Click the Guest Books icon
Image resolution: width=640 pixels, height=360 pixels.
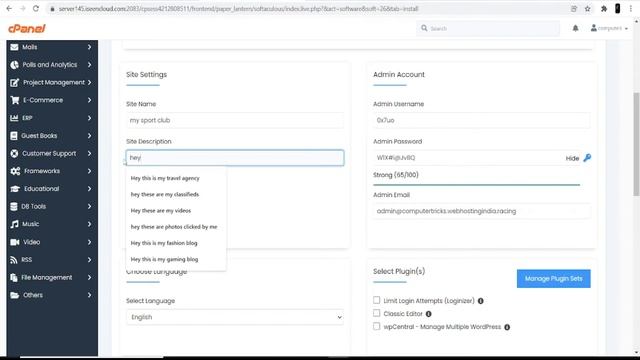click(x=14, y=136)
